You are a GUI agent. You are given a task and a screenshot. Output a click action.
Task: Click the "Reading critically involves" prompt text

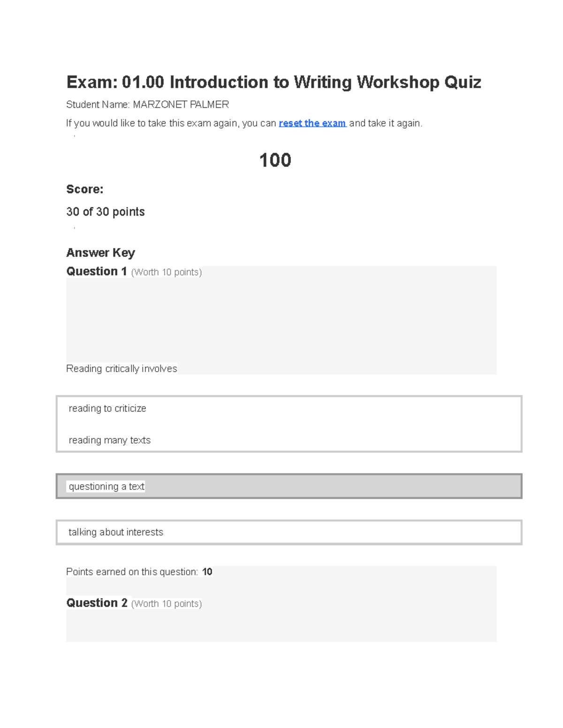coord(122,369)
